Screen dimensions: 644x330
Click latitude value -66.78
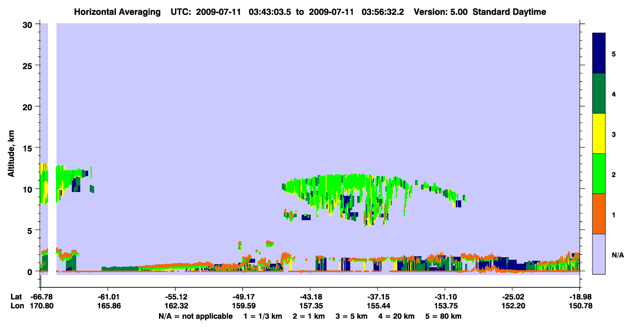pos(41,296)
